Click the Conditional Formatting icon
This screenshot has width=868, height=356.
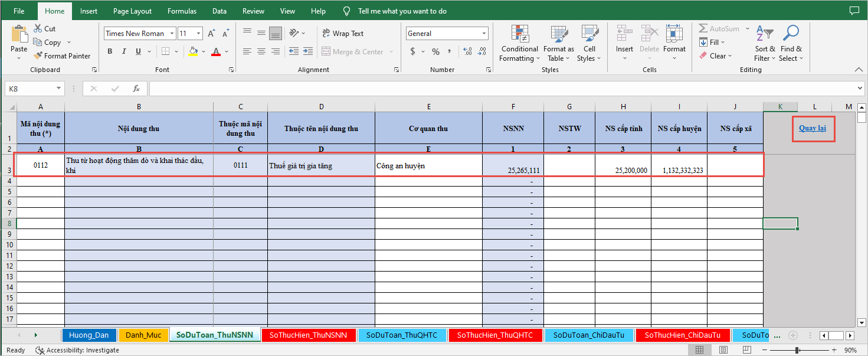coord(519,34)
